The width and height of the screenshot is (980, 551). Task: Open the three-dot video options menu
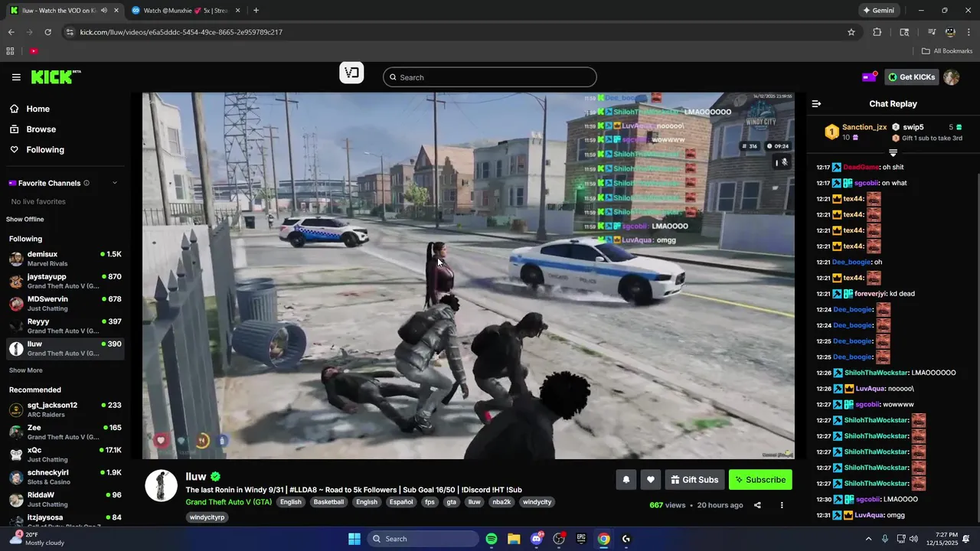[782, 505]
